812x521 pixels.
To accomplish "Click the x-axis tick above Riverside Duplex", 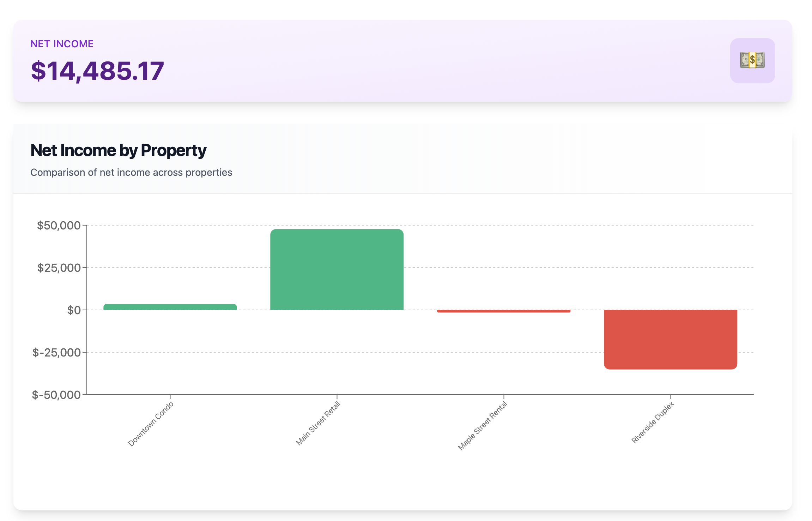I will 671,397.
